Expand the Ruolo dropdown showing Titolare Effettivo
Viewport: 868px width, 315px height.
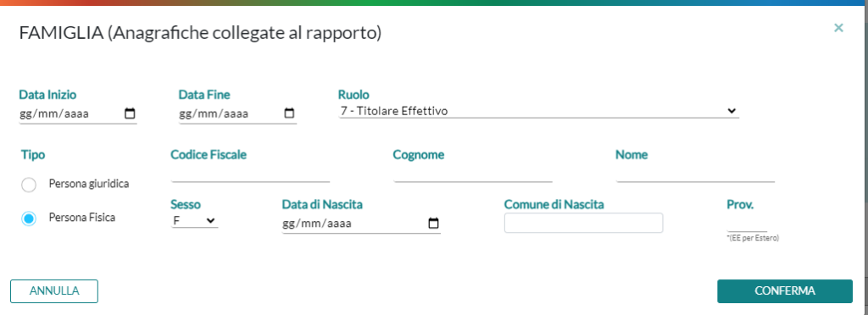pos(538,111)
